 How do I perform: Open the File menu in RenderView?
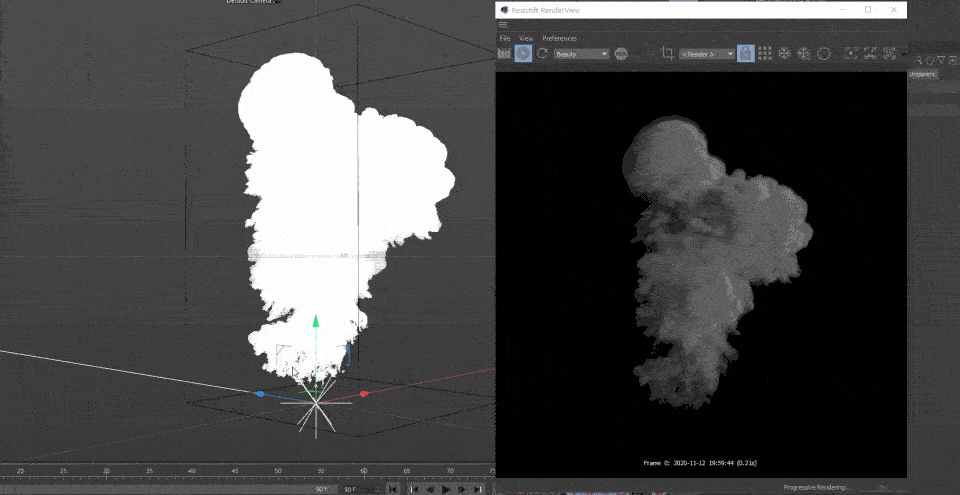tap(505, 38)
